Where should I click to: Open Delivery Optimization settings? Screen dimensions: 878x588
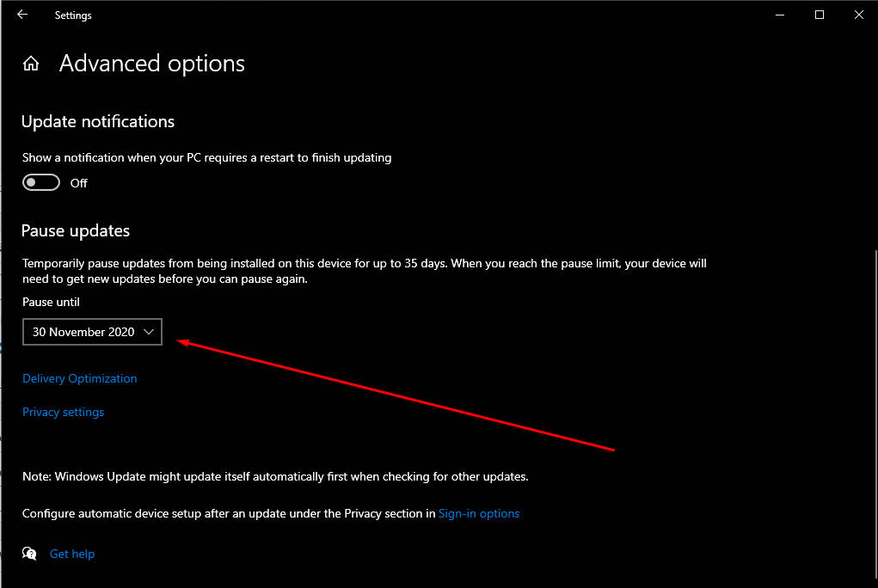pyautogui.click(x=79, y=378)
